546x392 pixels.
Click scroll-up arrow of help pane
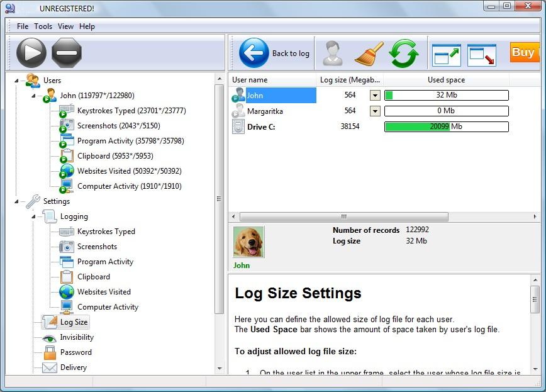pyautogui.click(x=535, y=280)
